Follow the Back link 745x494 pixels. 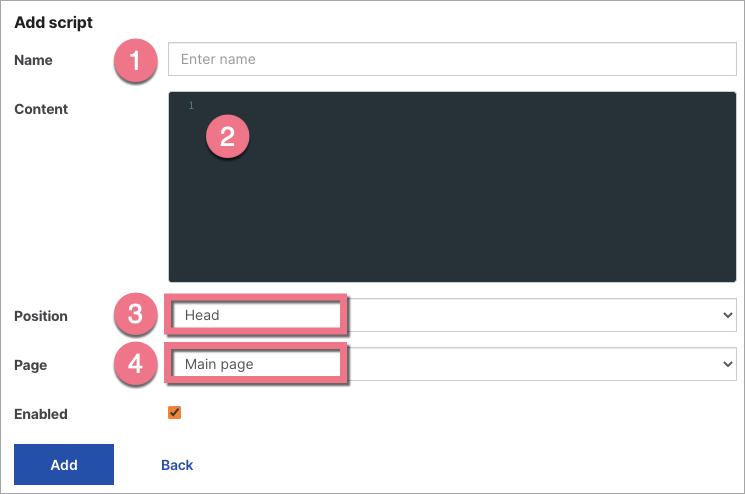tap(177, 465)
